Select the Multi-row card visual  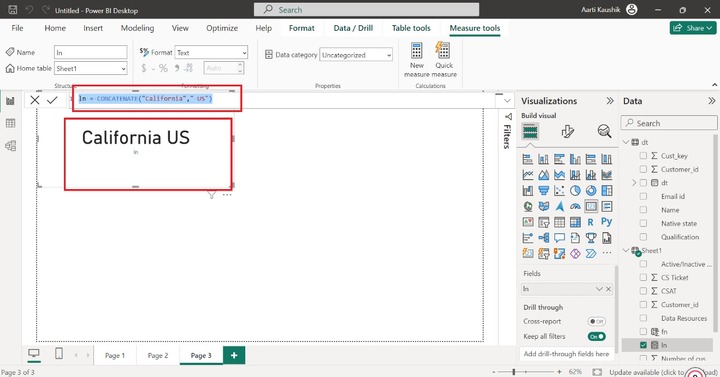click(607, 207)
